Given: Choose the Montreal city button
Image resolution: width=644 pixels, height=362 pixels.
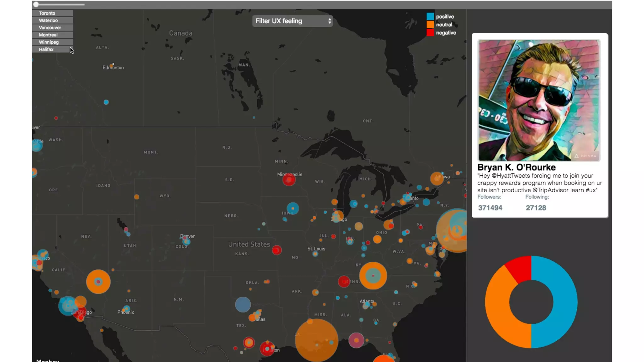Looking at the screenshot, I should (x=53, y=35).
